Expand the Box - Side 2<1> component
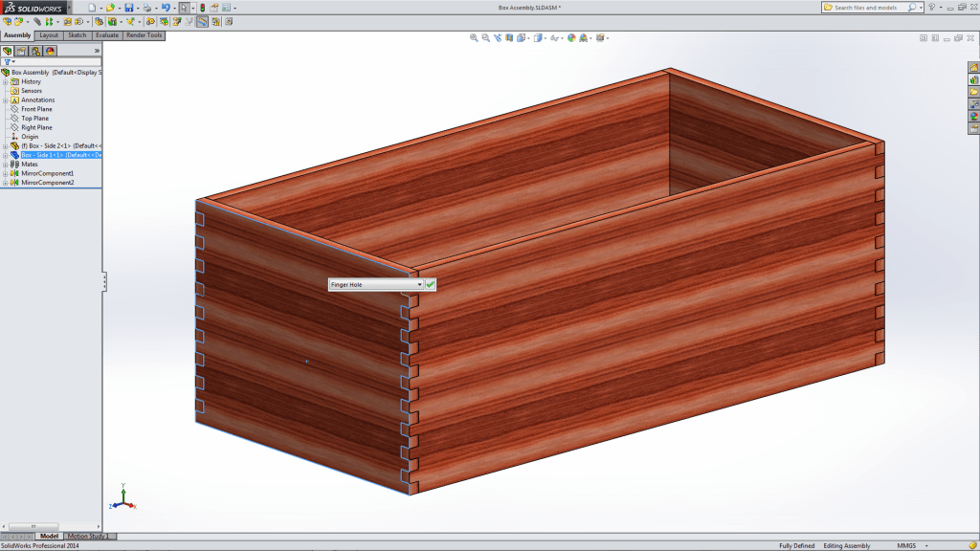The width and height of the screenshot is (980, 551). coord(5,146)
